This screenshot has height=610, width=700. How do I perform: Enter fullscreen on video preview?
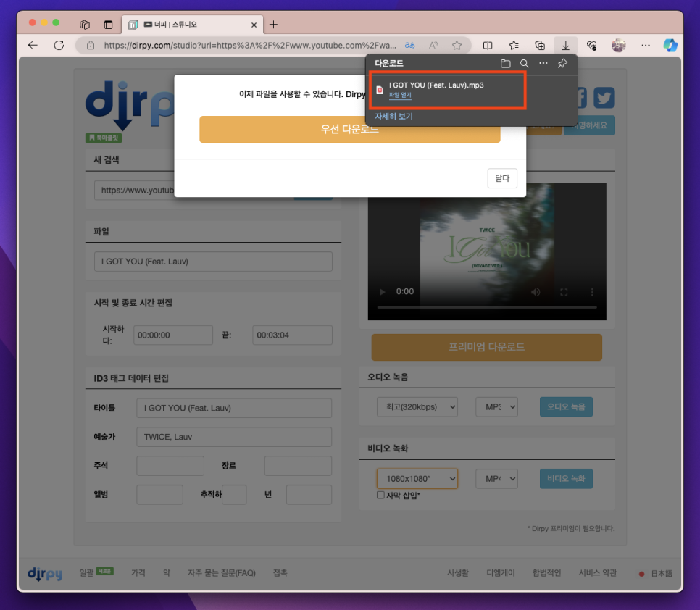click(x=564, y=292)
